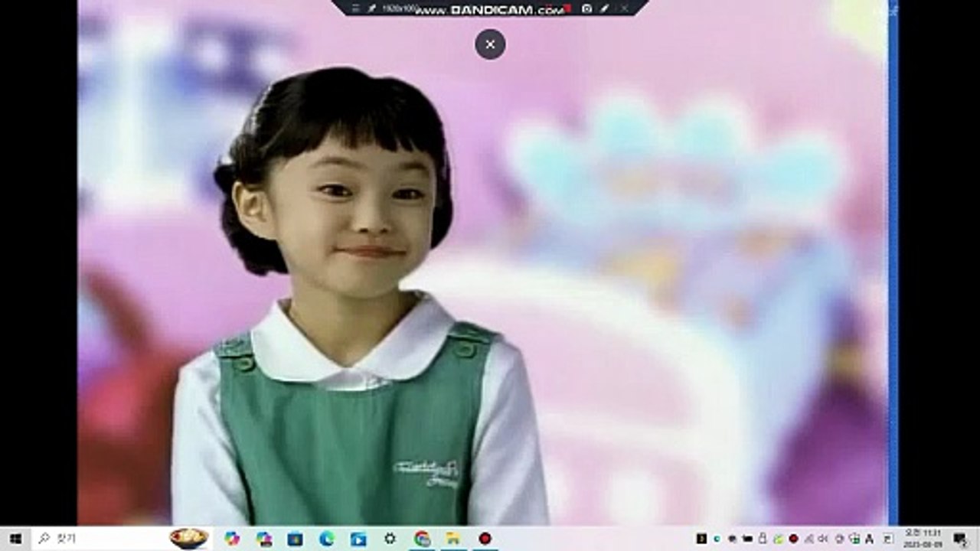The height and width of the screenshot is (551, 980).
Task: Open the notification center icon
Action: 960,539
